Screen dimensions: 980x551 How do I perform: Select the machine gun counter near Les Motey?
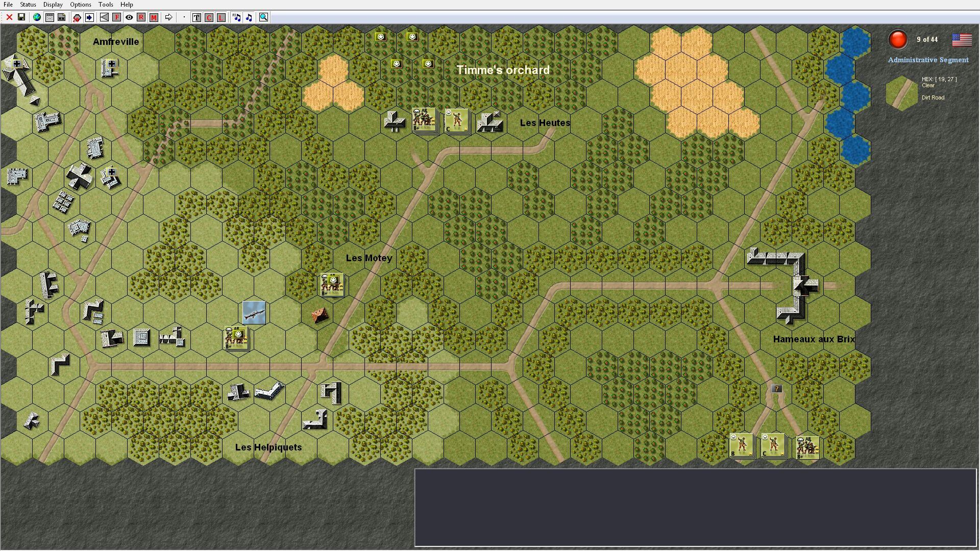coord(254,312)
